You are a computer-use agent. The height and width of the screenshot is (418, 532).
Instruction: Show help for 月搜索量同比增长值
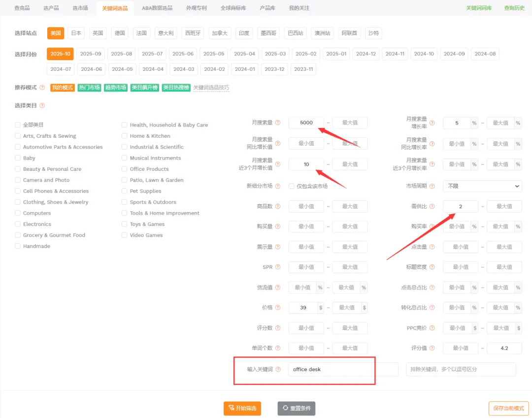tap(278, 143)
